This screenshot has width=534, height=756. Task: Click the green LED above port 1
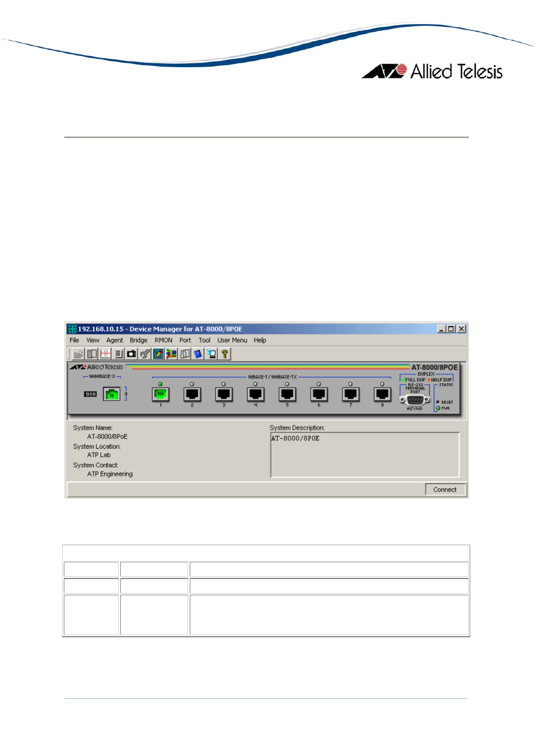point(160,384)
